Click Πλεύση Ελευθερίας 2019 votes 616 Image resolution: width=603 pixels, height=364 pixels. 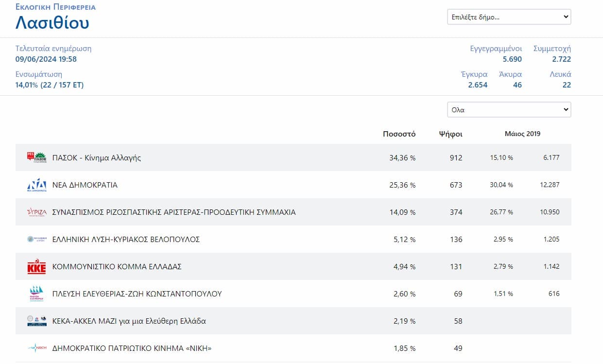554,294
